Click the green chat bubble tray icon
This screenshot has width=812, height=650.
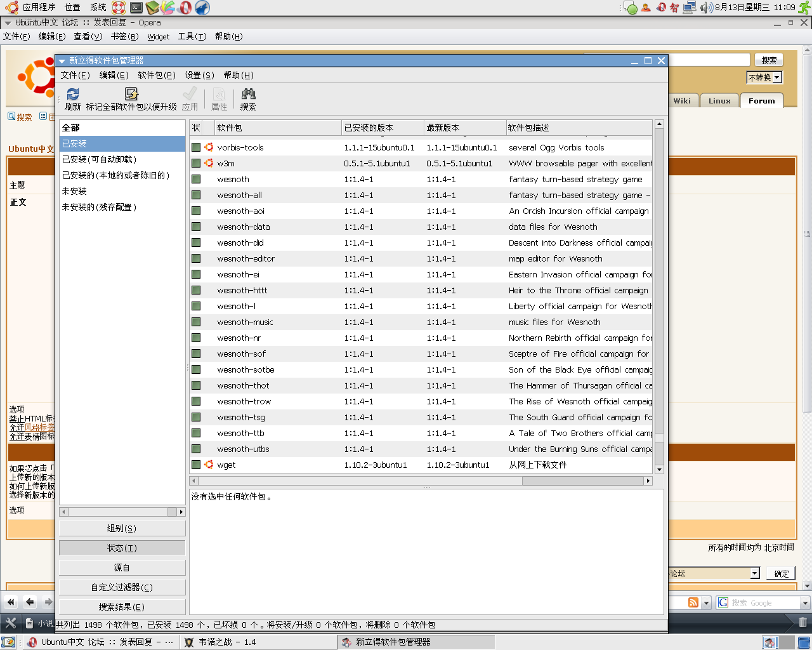(x=631, y=8)
